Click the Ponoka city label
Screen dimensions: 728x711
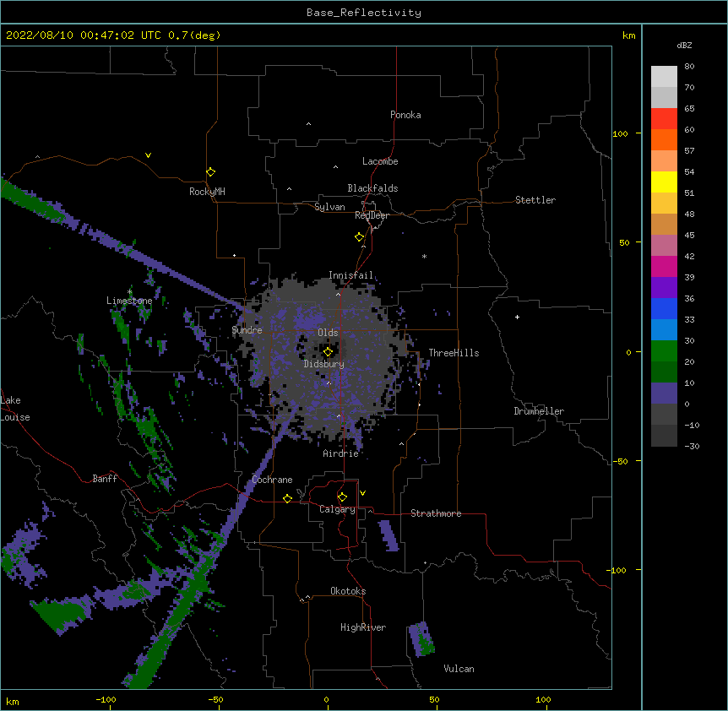click(x=405, y=115)
